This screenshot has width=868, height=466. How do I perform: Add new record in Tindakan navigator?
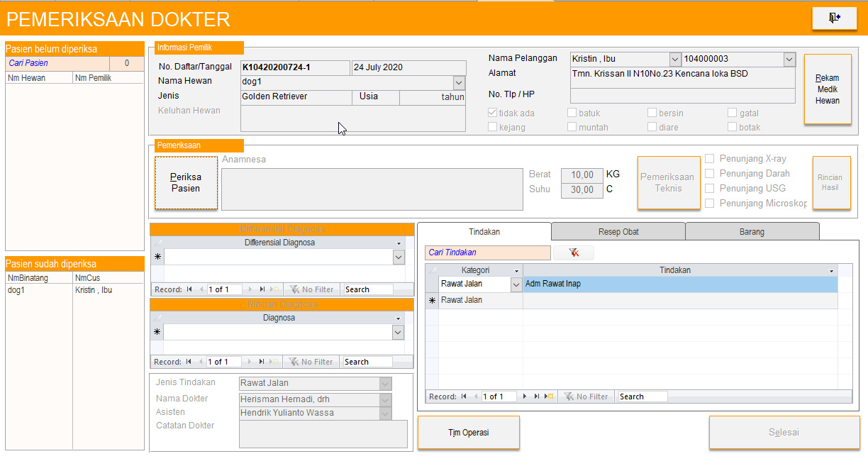(549, 396)
